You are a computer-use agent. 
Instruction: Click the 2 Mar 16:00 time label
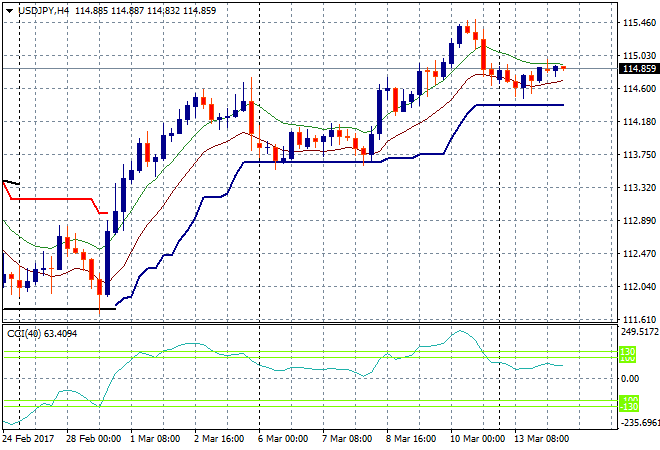point(219,439)
